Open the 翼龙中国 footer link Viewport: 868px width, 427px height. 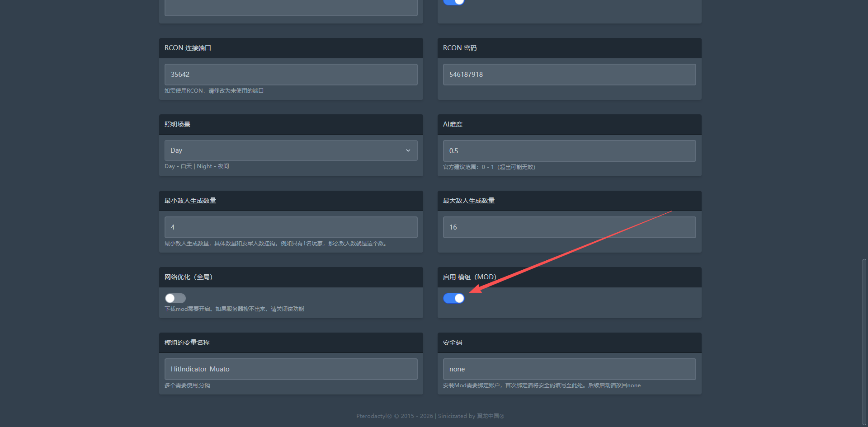click(x=490, y=416)
